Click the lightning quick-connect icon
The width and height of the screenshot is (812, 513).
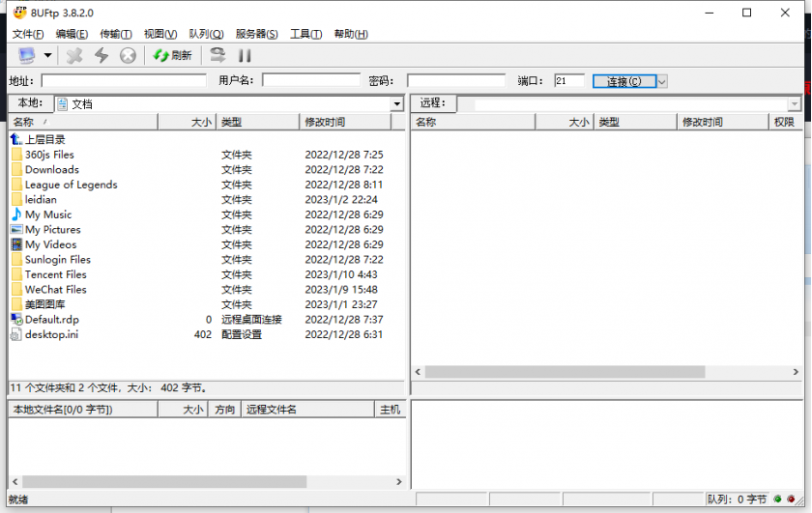pos(101,55)
